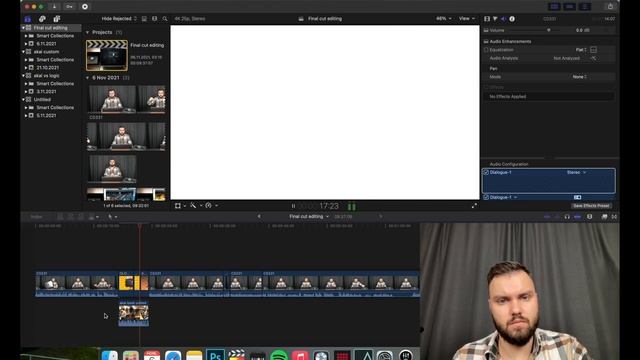
Task: Click the red playhead marker on the ruler
Action: 140,226
